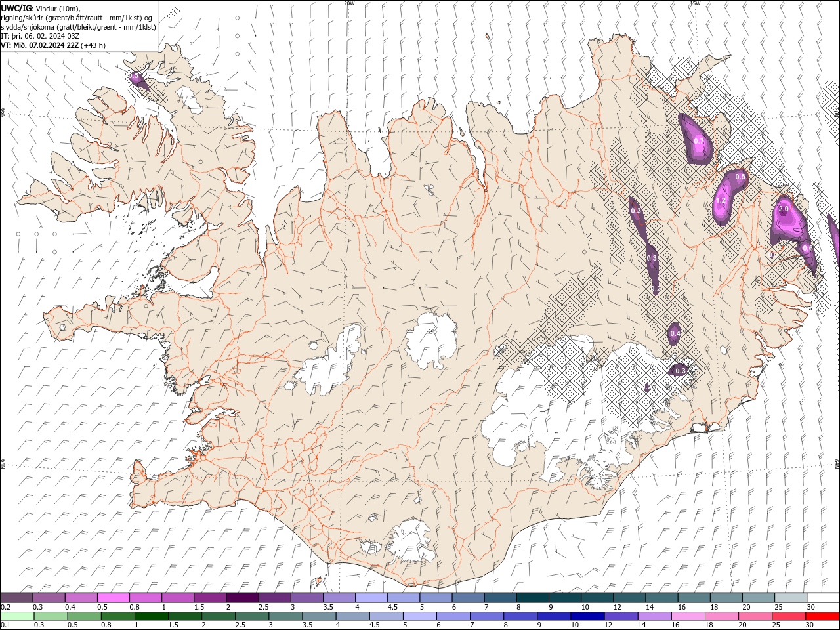Click the 0.7 snowfall value in the northeast
This screenshot has height=630, width=840.
pyautogui.click(x=699, y=141)
